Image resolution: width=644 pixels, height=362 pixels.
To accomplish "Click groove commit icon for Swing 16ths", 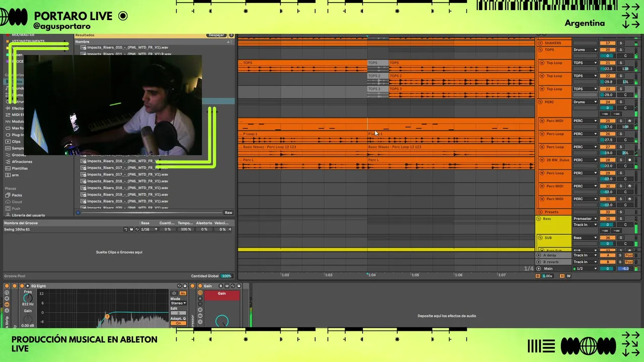I will (x=126, y=229).
